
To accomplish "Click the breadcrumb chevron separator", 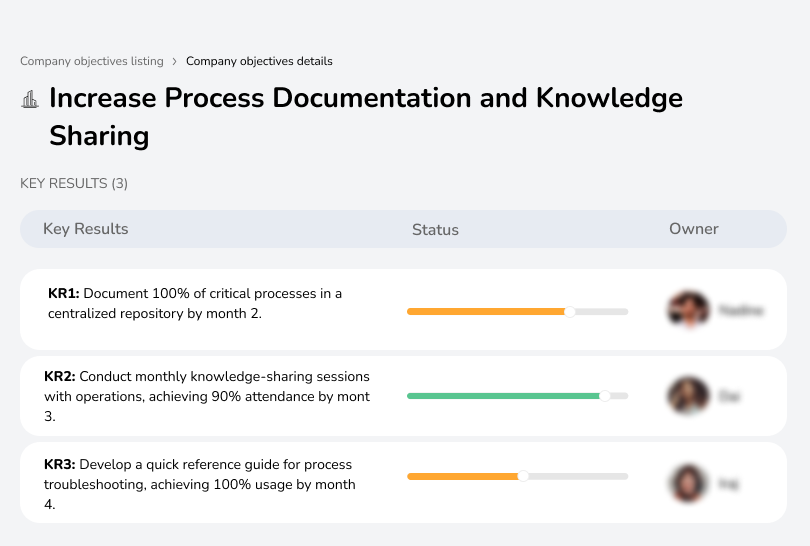I will 175,61.
